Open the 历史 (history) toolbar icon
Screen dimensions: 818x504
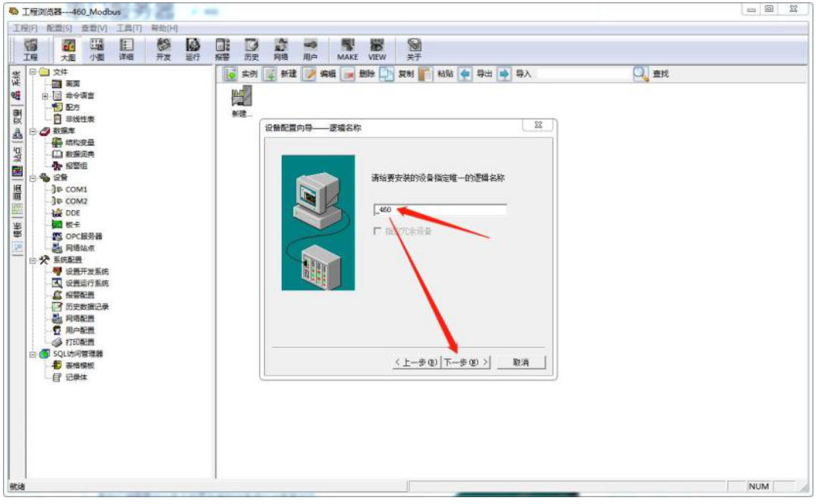pyautogui.click(x=252, y=47)
